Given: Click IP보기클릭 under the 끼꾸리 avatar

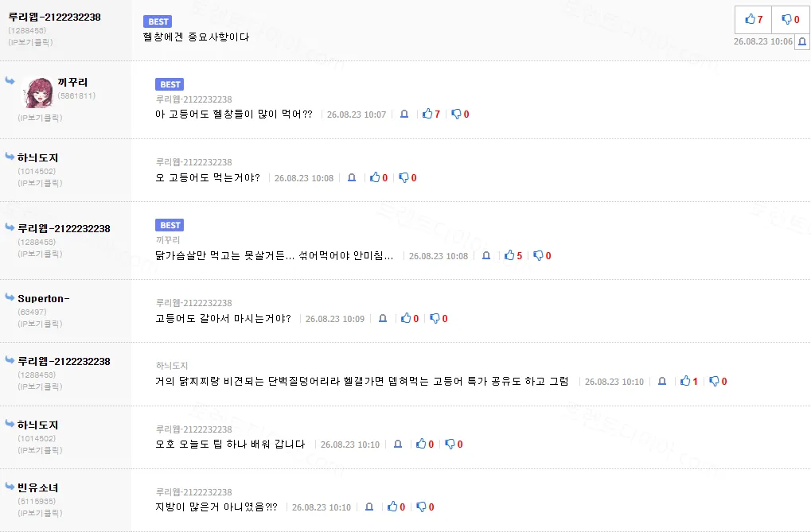Looking at the screenshot, I should [x=40, y=118].
